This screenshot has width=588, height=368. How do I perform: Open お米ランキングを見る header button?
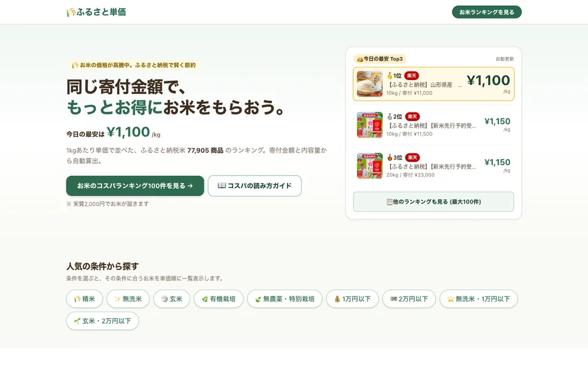486,12
